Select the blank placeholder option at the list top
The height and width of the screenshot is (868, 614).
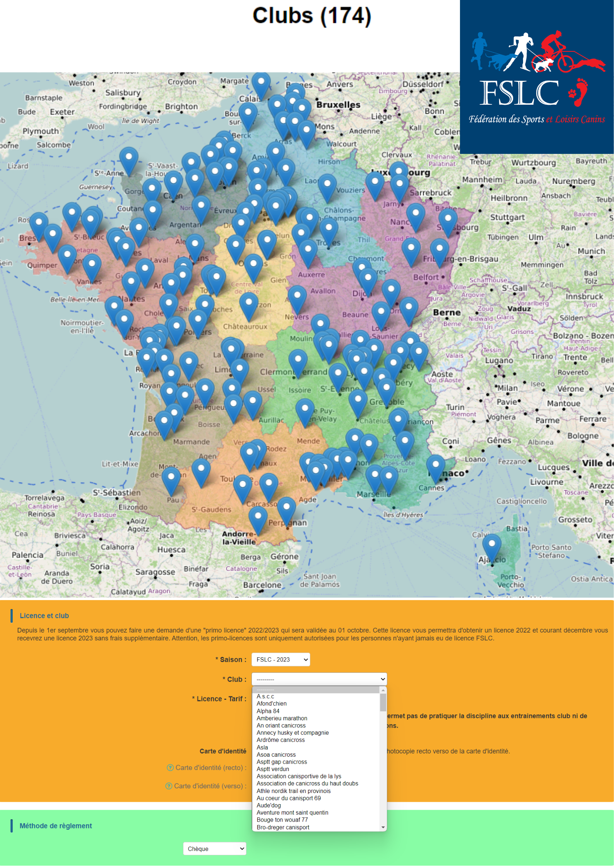316,689
